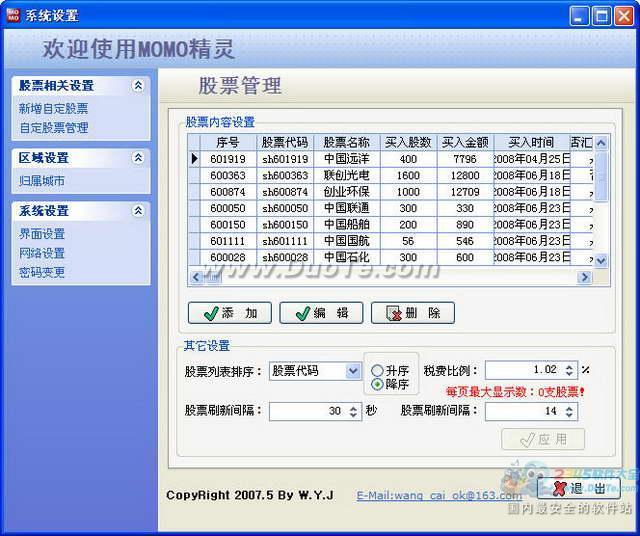Increase the 税费比例 value with up arrow
Viewport: 640px width, 536px height.
[569, 366]
